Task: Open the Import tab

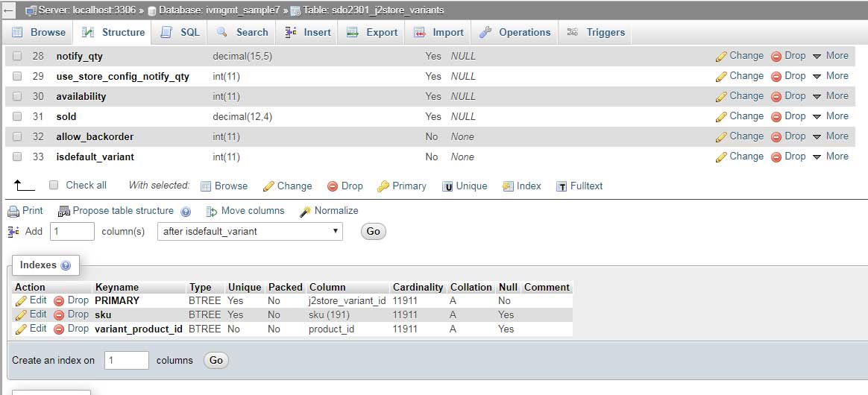Action: tap(439, 33)
